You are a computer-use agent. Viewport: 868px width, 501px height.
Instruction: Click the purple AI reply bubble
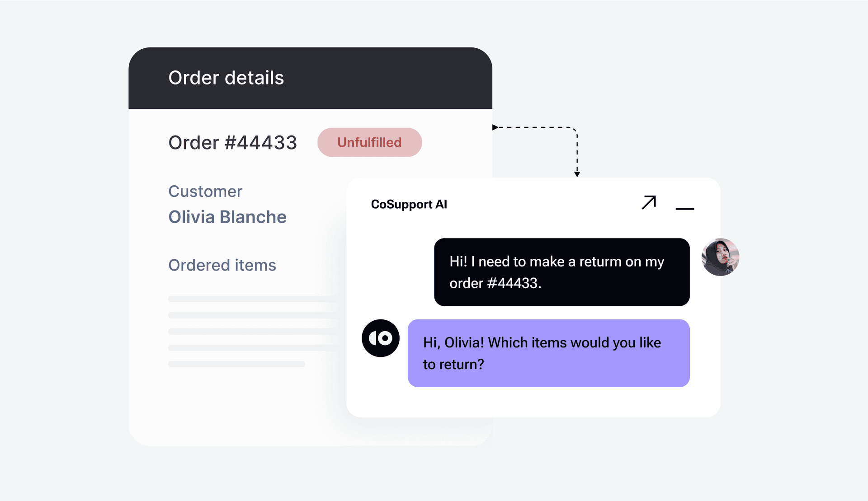[548, 353]
